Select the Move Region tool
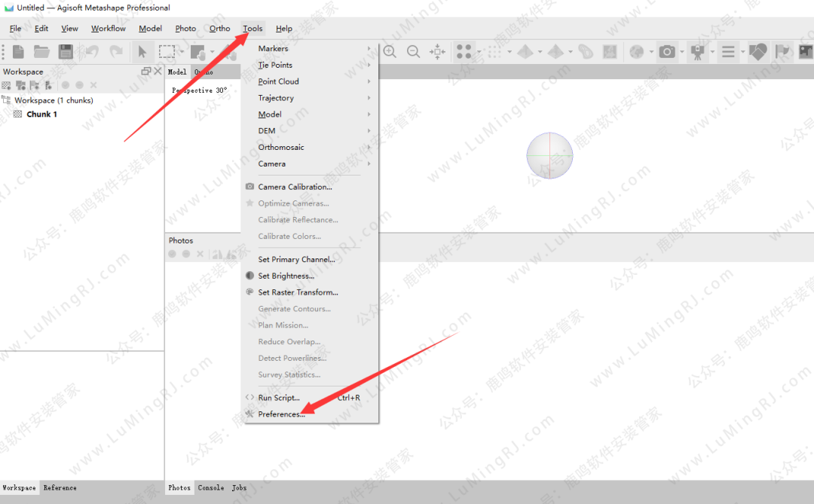This screenshot has width=814, height=504. 197,52
